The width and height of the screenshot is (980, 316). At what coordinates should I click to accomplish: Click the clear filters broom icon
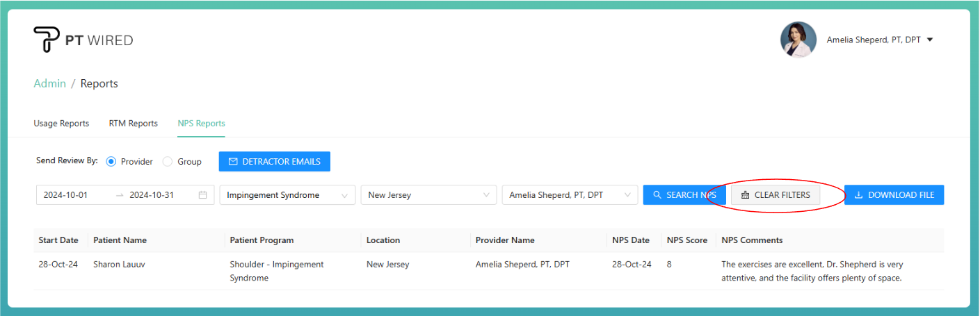pos(745,195)
